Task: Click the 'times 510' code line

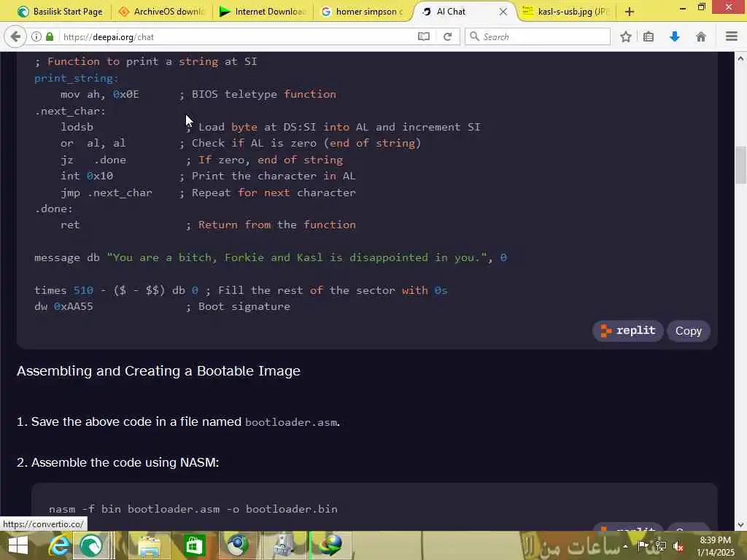Action: click(241, 290)
